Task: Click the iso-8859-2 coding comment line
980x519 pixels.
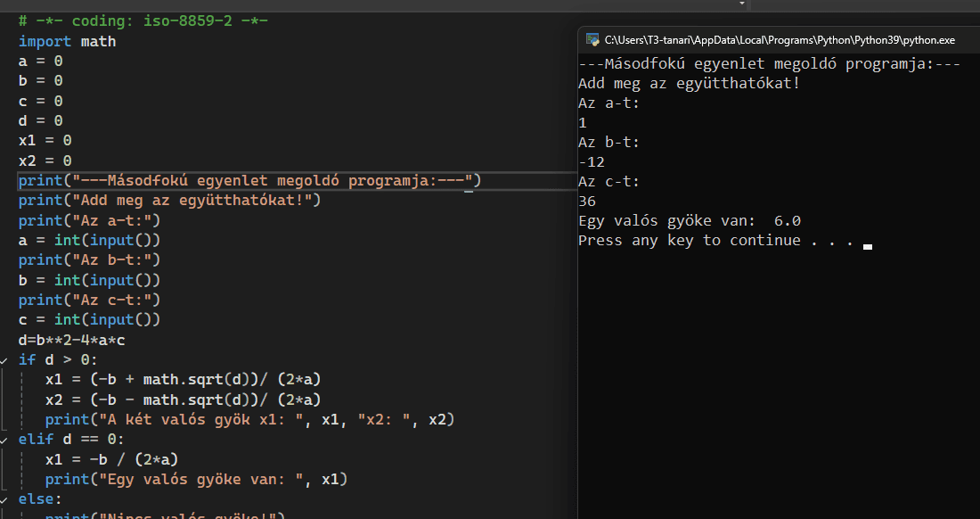Action: [x=143, y=21]
